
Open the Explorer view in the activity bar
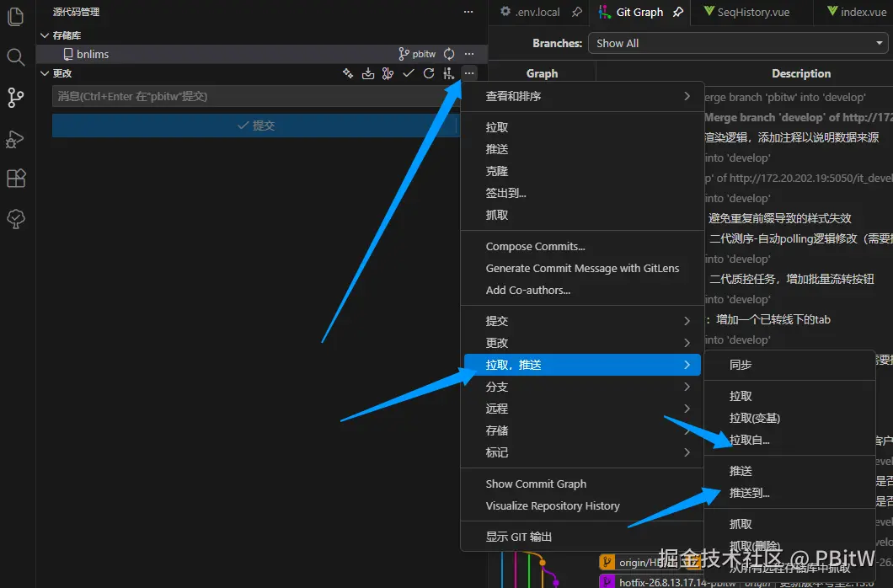16,16
